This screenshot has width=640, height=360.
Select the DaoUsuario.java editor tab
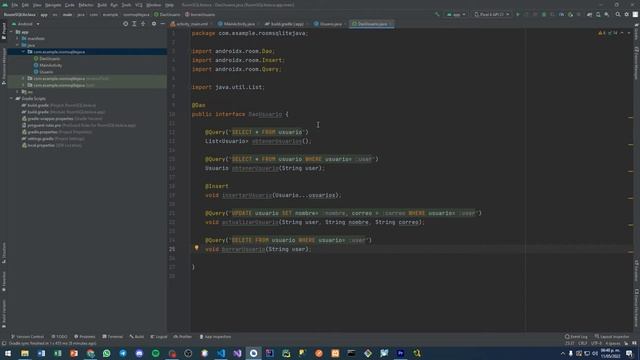pos(371,24)
